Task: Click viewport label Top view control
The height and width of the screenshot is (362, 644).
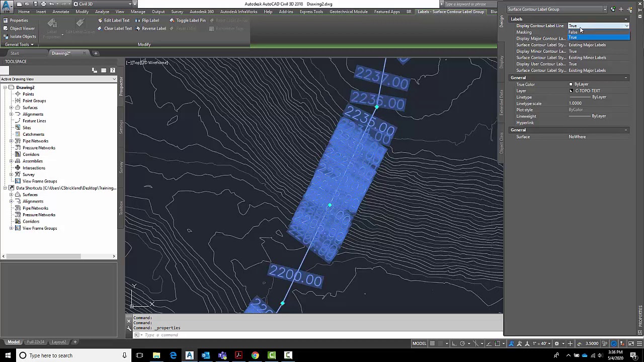Action: tap(137, 62)
